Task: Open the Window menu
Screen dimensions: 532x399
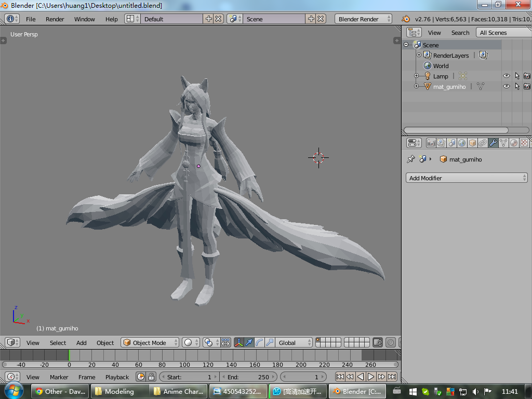Action: [85, 19]
